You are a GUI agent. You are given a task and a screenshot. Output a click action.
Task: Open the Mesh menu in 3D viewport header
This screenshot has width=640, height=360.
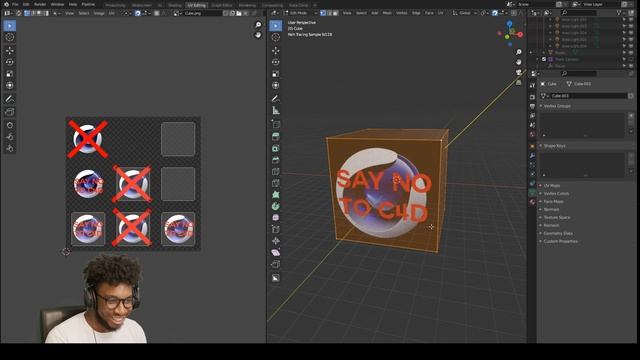(387, 13)
